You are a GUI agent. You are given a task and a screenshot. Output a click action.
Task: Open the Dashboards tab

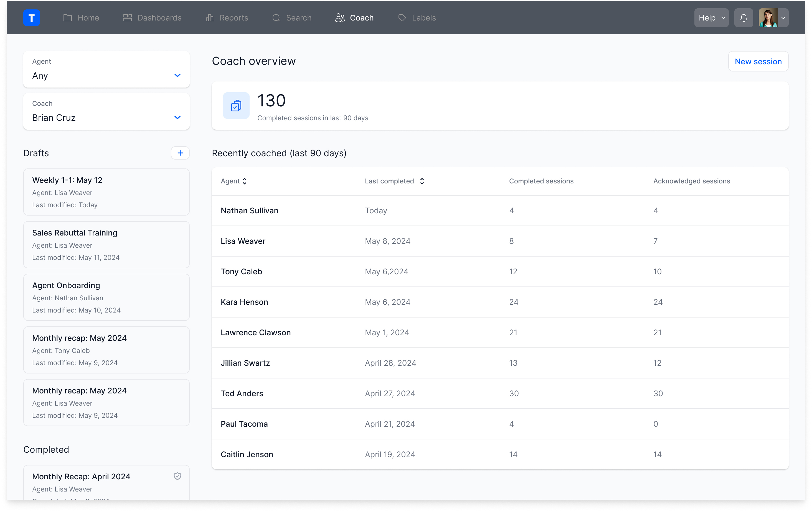(x=153, y=18)
